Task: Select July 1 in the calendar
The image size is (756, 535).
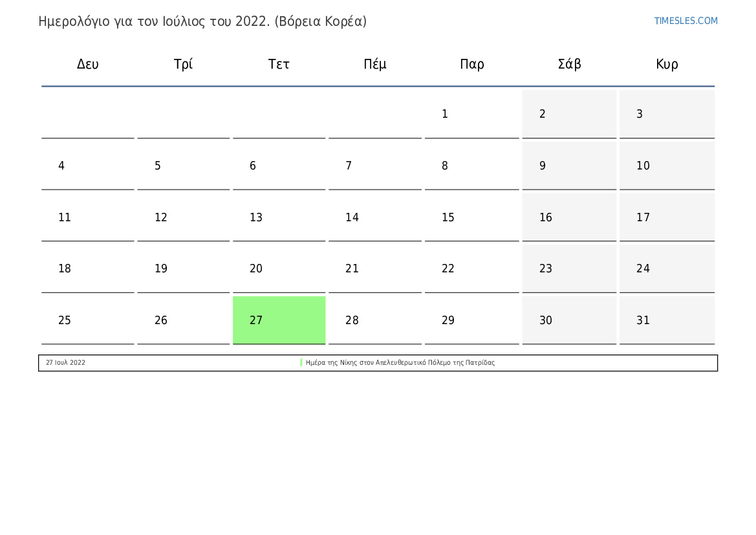Action: click(472, 114)
